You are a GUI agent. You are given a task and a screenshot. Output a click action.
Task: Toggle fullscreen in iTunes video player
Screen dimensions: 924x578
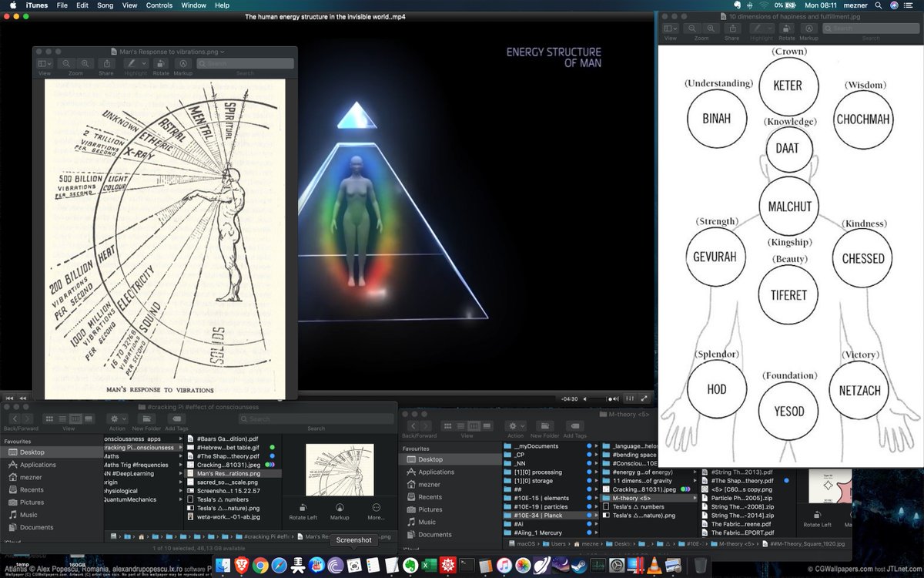coord(644,398)
